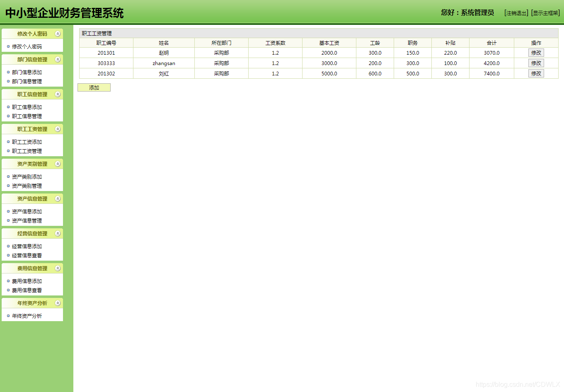Click the 资产信息管理 panel header title

[32, 199]
